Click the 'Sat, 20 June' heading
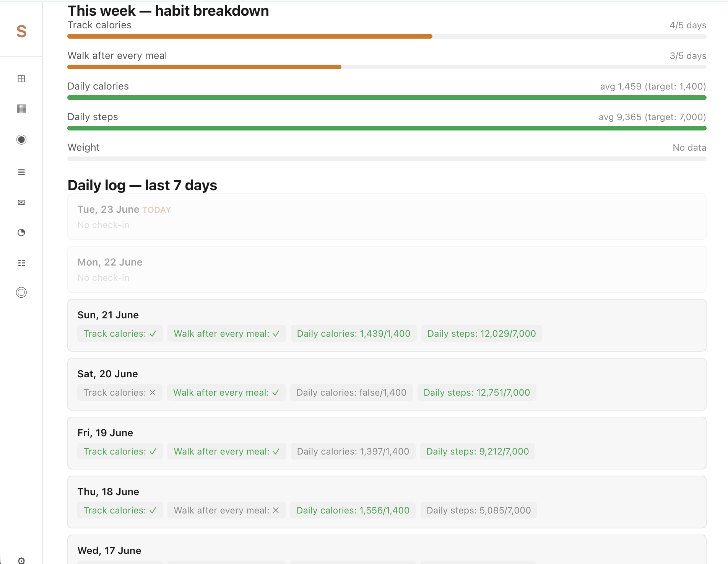This screenshot has height=564, width=728. [x=107, y=374]
